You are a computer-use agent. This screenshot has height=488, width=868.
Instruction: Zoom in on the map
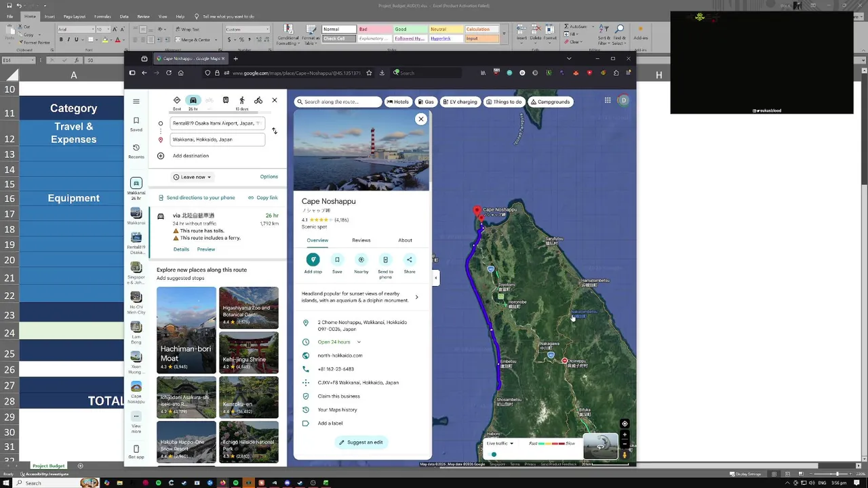coord(625,435)
